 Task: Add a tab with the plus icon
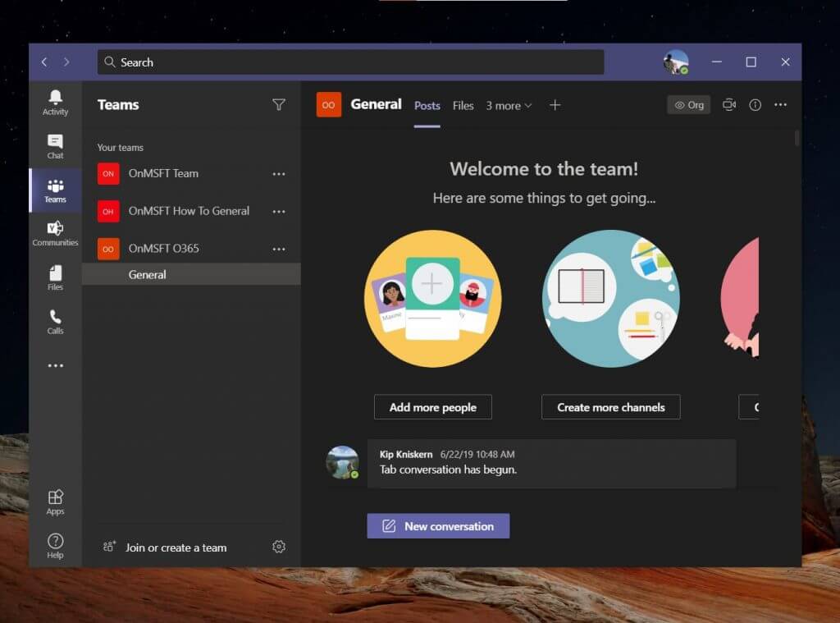(555, 105)
